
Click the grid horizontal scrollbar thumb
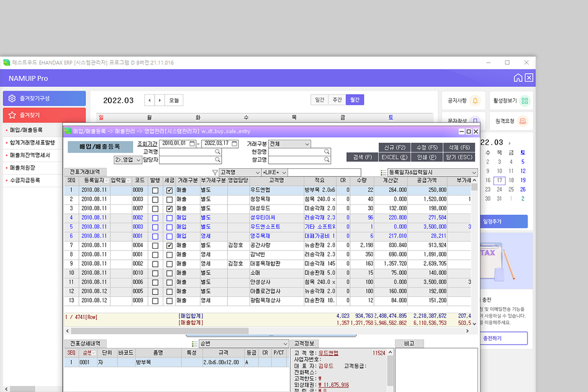coord(160,331)
